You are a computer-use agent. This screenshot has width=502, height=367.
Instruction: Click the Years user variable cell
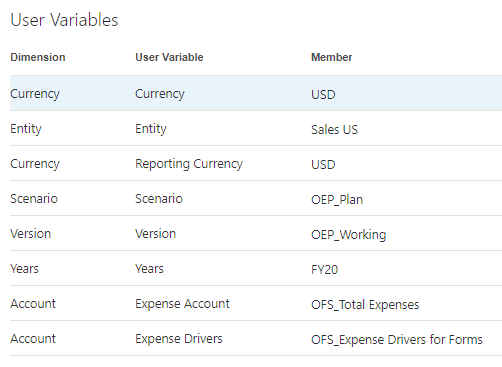click(149, 269)
